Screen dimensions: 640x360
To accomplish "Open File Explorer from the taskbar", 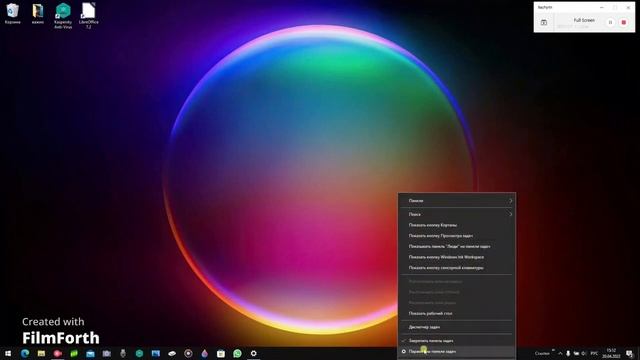I will 41,353.
